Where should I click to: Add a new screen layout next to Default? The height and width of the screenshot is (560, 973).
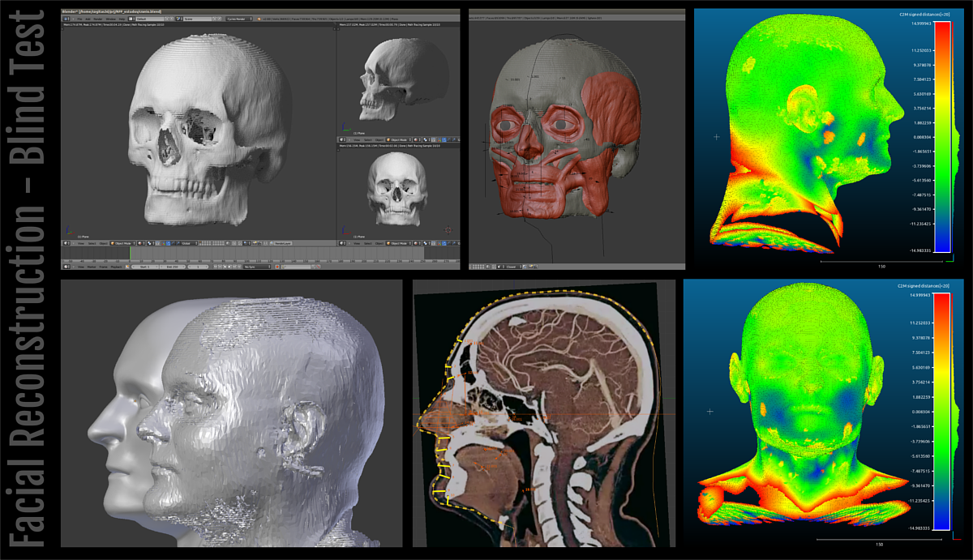coord(167,19)
